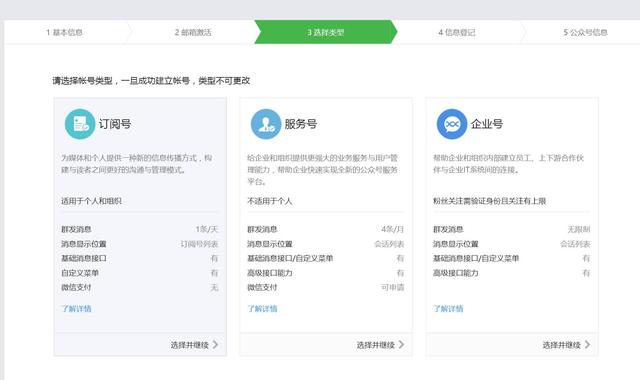Click the chevron arrow in 服务号 card footer
This screenshot has width=640, height=380.
pos(402,344)
